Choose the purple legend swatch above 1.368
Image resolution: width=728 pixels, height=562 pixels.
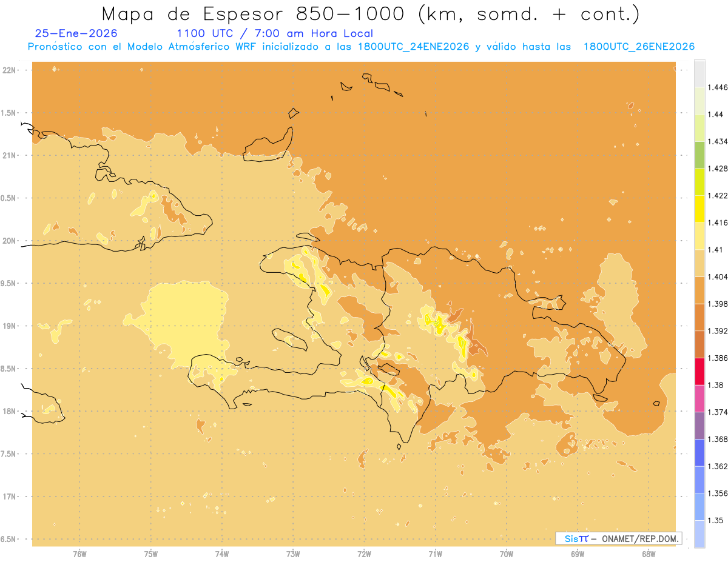(x=699, y=426)
